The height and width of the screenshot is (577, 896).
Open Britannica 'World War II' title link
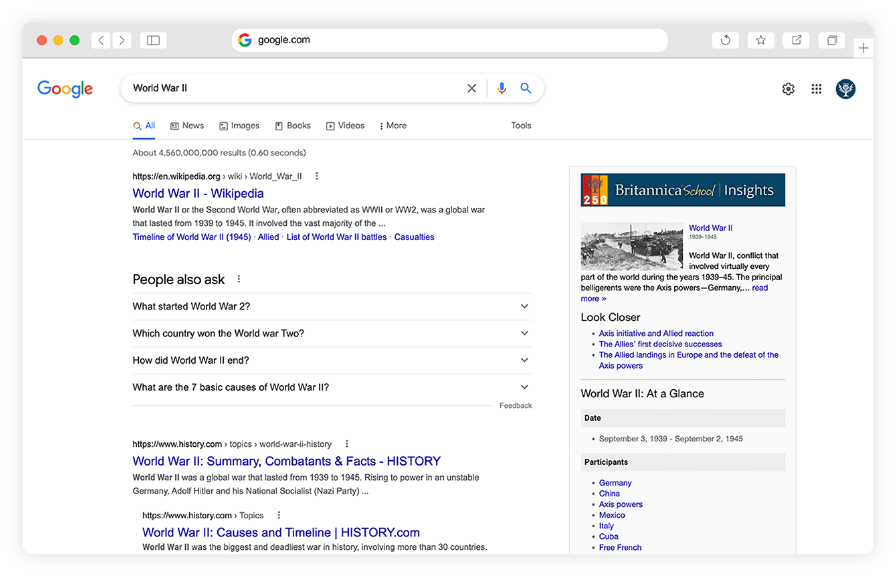tap(710, 228)
